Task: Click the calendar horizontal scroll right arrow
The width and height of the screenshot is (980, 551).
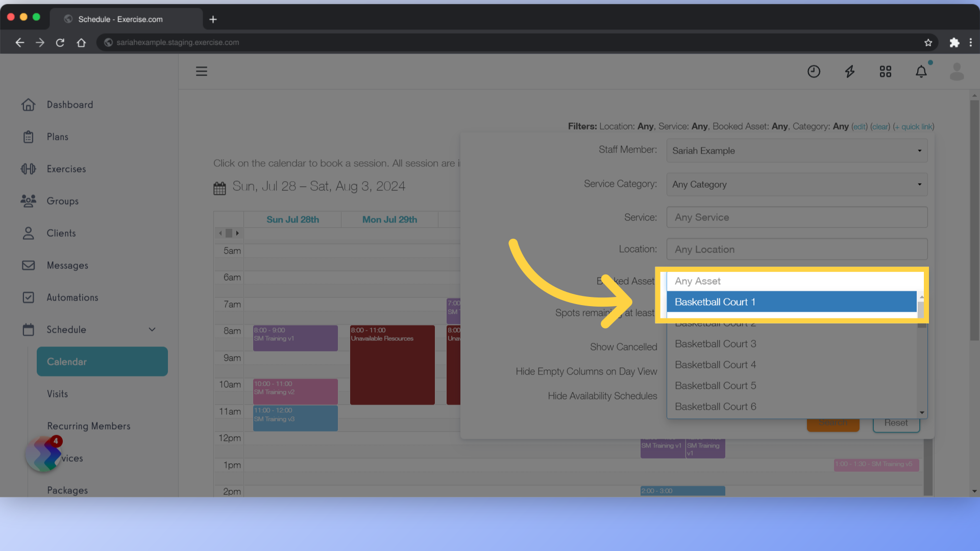Action: click(x=237, y=233)
